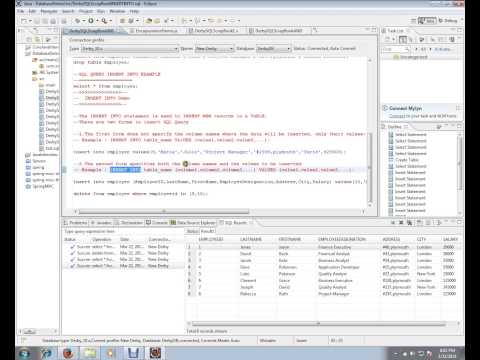480x360 pixels.
Task: Switch to the Problems tab
Action: pyautogui.click(x=76, y=223)
